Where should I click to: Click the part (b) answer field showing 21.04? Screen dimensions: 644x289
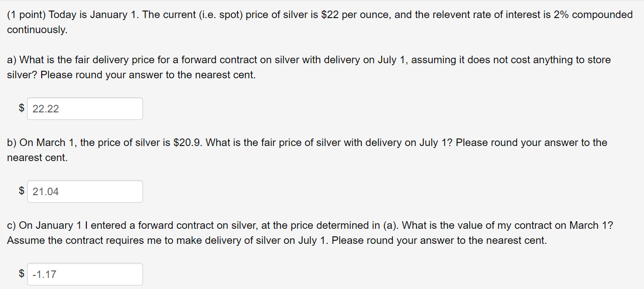(85, 191)
